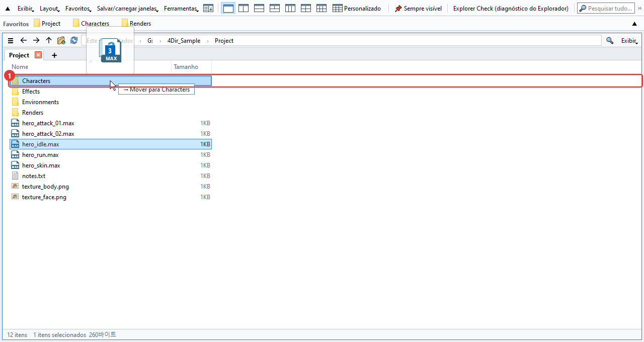The height and width of the screenshot is (342, 644).
Task: Open the Exibir dropdown in the top toolbar
Action: pyautogui.click(x=26, y=9)
